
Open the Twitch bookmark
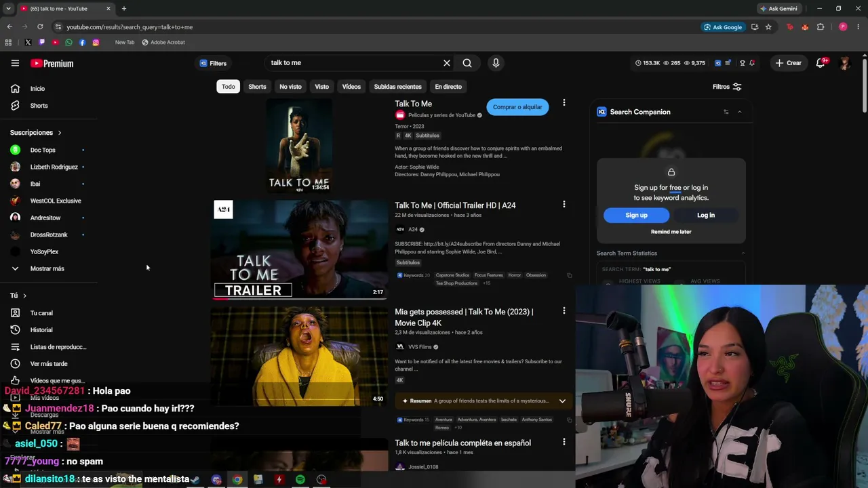[41, 42]
